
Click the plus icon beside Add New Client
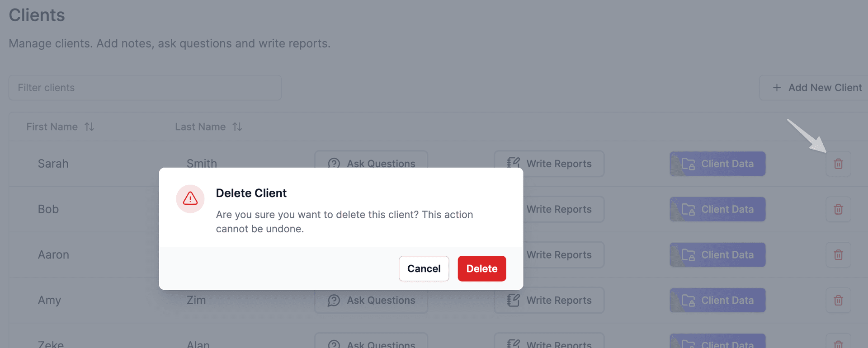pos(777,87)
